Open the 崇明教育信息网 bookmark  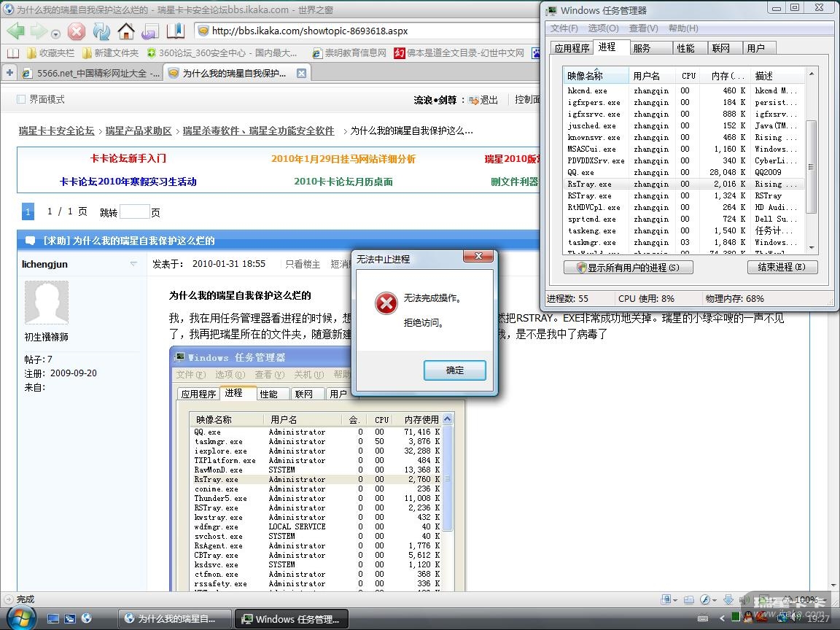[x=349, y=53]
